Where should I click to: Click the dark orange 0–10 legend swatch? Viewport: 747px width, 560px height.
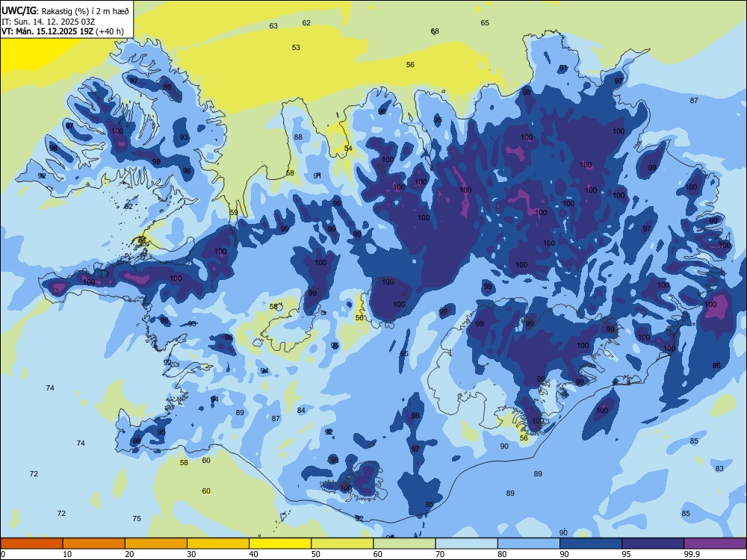pos(32,544)
